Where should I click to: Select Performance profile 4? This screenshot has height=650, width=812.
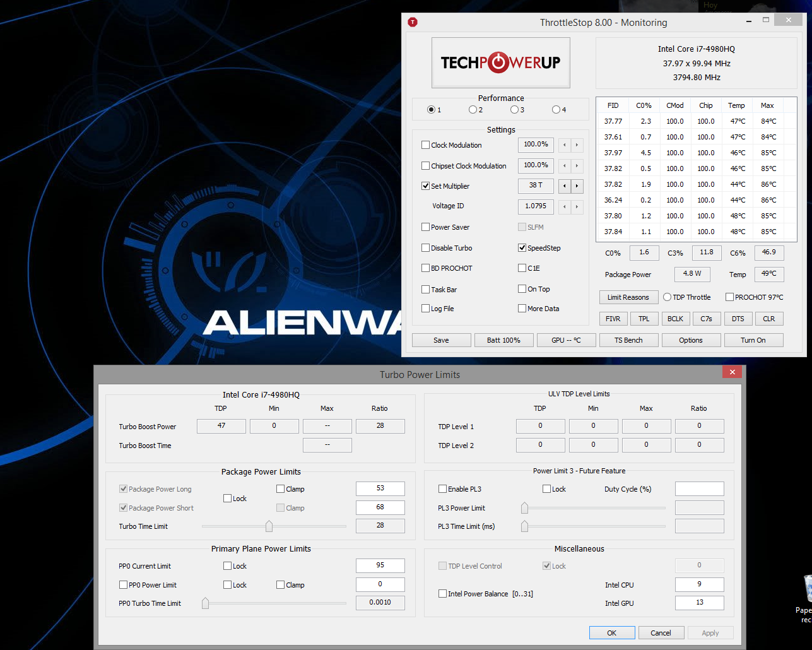[556, 110]
